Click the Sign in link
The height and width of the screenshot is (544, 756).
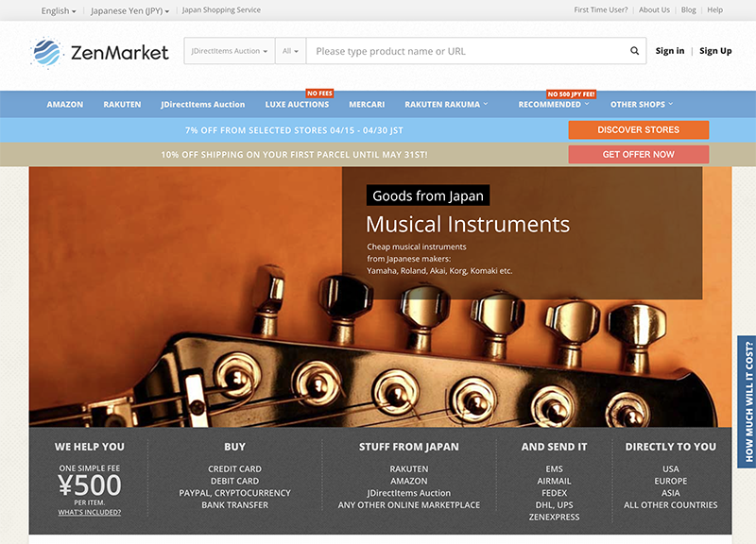(670, 51)
